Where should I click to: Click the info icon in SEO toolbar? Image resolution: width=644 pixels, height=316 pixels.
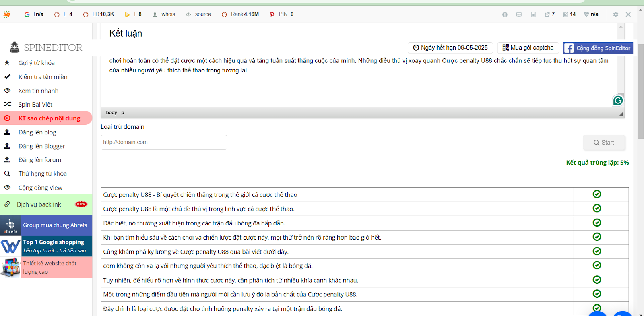505,14
